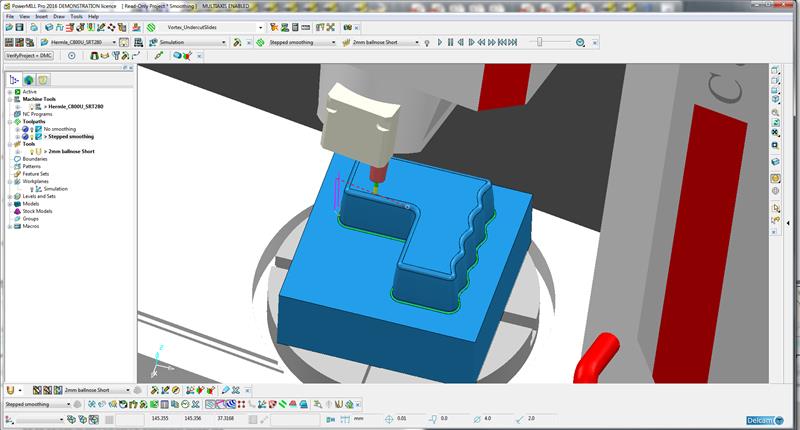Jump to simulation end
The image size is (800, 430).
click(513, 42)
